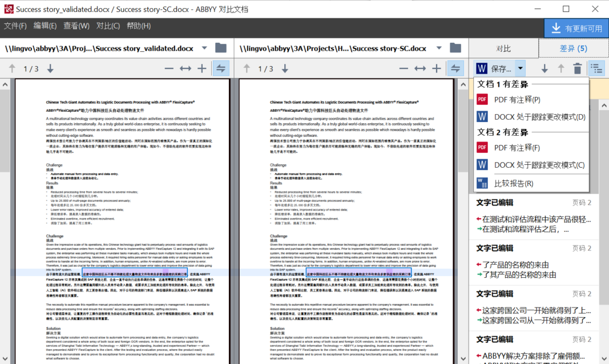
Task: Delete difference with trash icon
Action: pos(577,69)
